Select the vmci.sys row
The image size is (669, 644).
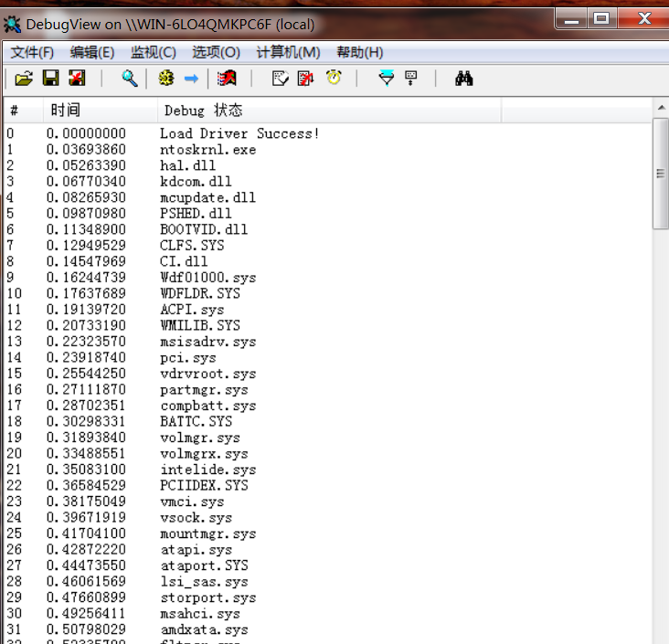point(328,501)
